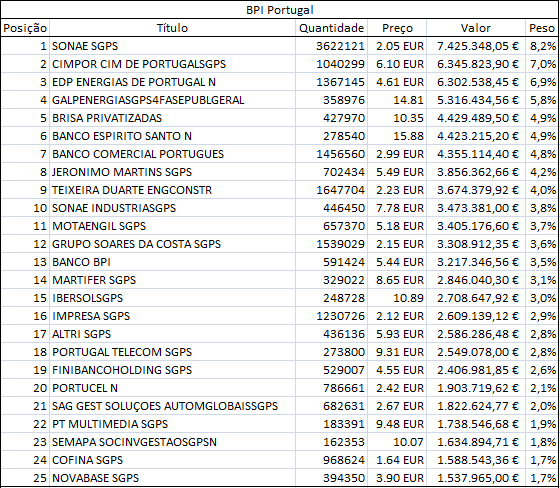
Task: Click weight 3,1% in Martifer row
Action: [x=542, y=280]
